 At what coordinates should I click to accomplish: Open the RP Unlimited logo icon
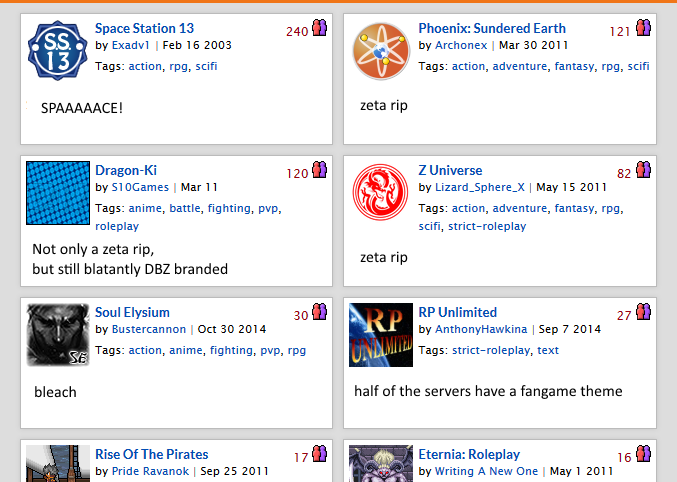tap(381, 335)
